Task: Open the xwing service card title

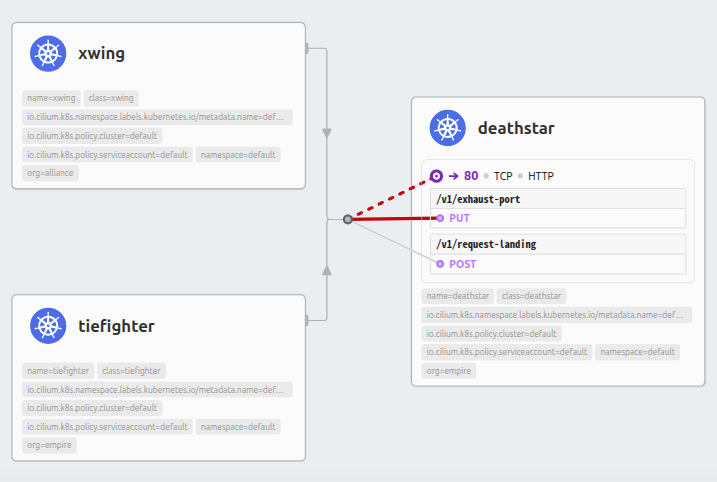Action: pos(102,54)
